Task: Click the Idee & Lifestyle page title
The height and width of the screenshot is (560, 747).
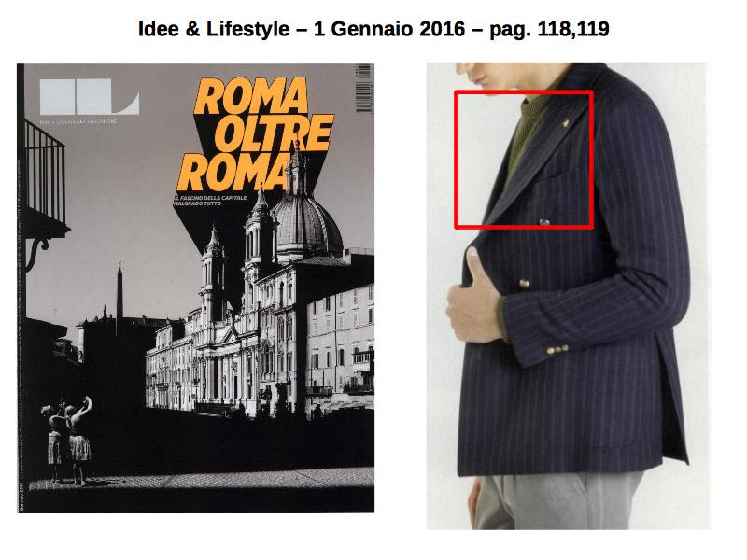Action: pyautogui.click(x=373, y=29)
